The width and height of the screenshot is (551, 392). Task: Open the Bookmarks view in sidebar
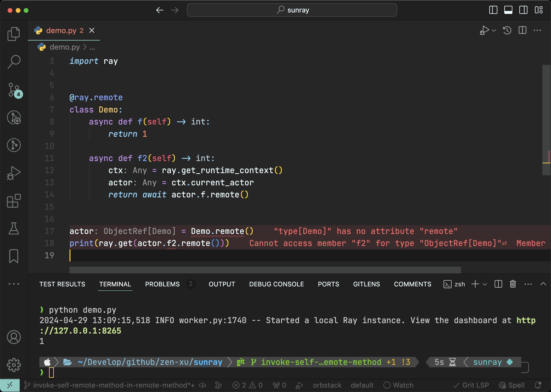pos(13,256)
